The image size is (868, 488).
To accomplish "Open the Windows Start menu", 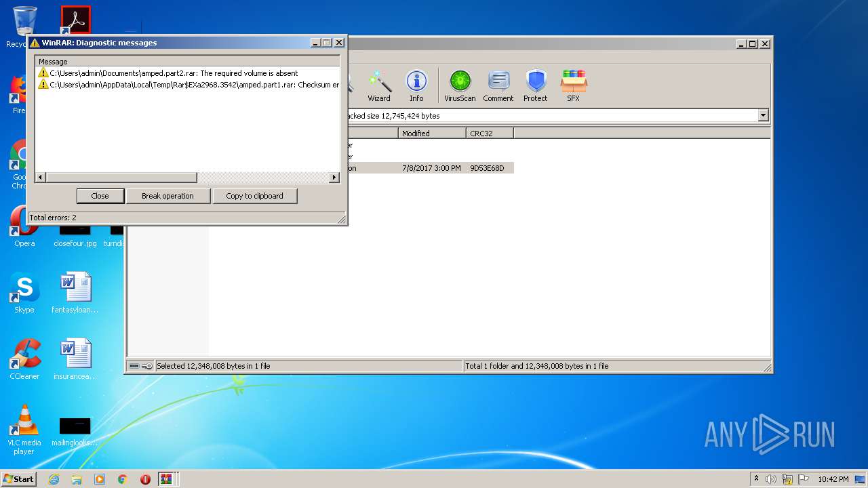I will click(19, 479).
